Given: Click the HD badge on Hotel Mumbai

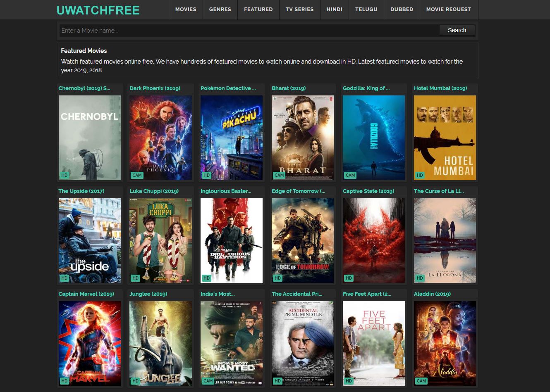Looking at the screenshot, I should point(420,175).
